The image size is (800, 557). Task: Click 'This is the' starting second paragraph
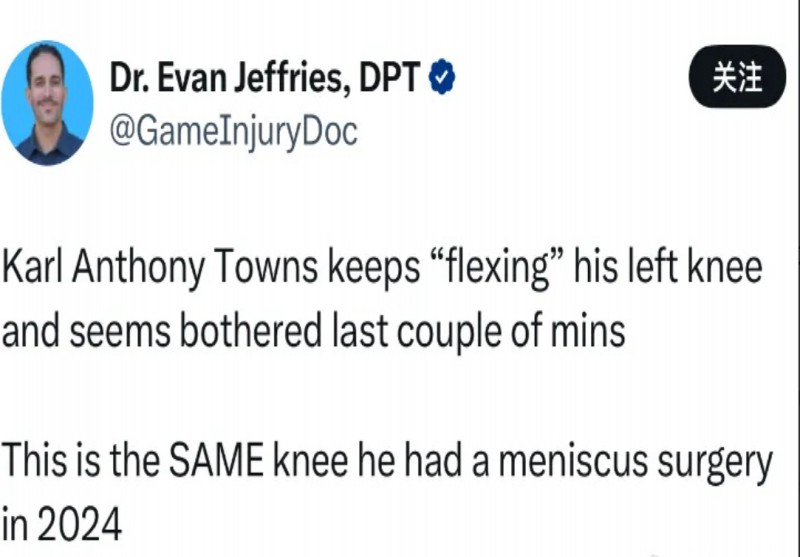81,460
